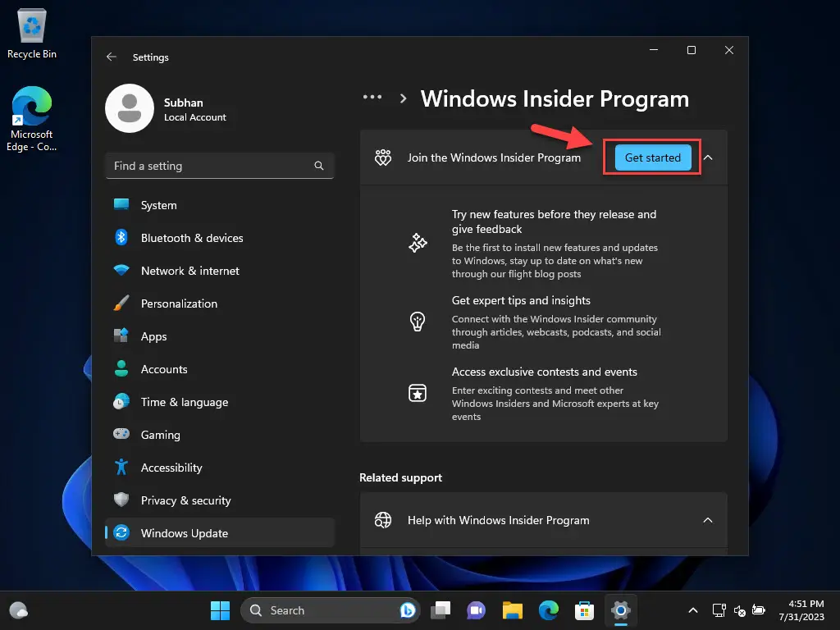This screenshot has height=630, width=840.
Task: Go back using the Settings back arrow
Action: pyautogui.click(x=112, y=57)
